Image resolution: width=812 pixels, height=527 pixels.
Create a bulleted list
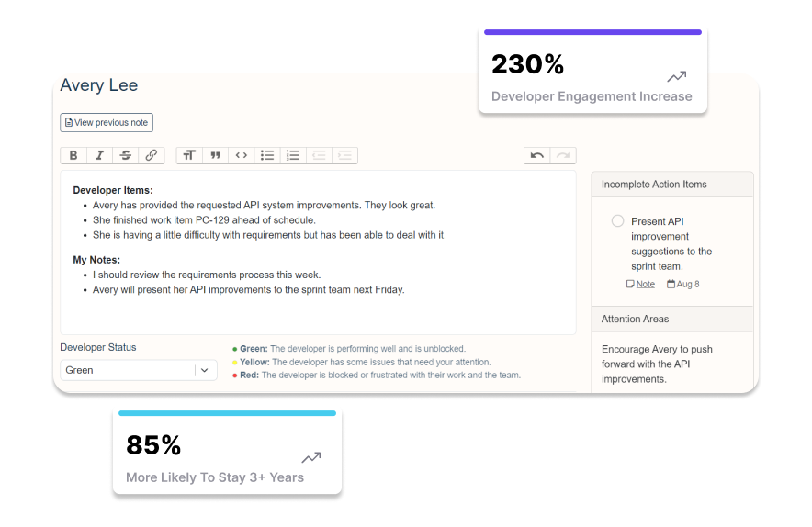267,155
